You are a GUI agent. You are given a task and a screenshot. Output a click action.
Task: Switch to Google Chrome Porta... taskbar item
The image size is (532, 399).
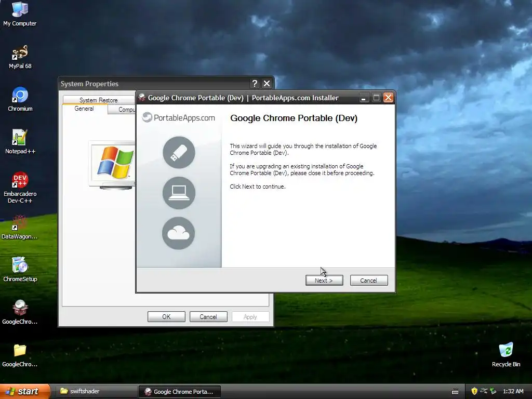click(x=180, y=392)
